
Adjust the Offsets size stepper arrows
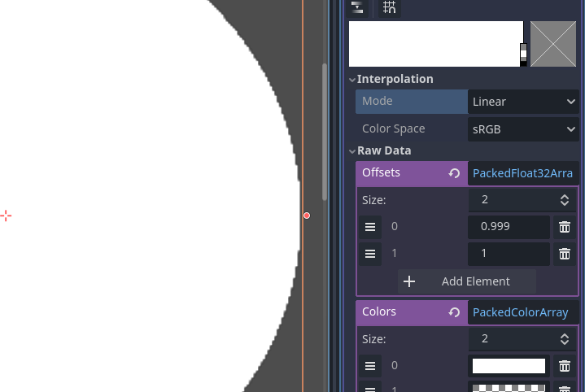click(x=565, y=200)
